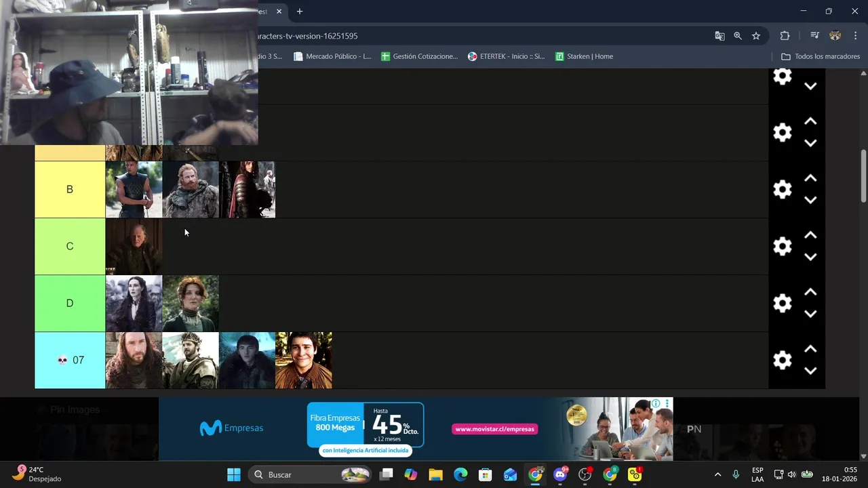Open the browser extensions puzzle icon
Screen dimensions: 868x488
tap(785, 36)
